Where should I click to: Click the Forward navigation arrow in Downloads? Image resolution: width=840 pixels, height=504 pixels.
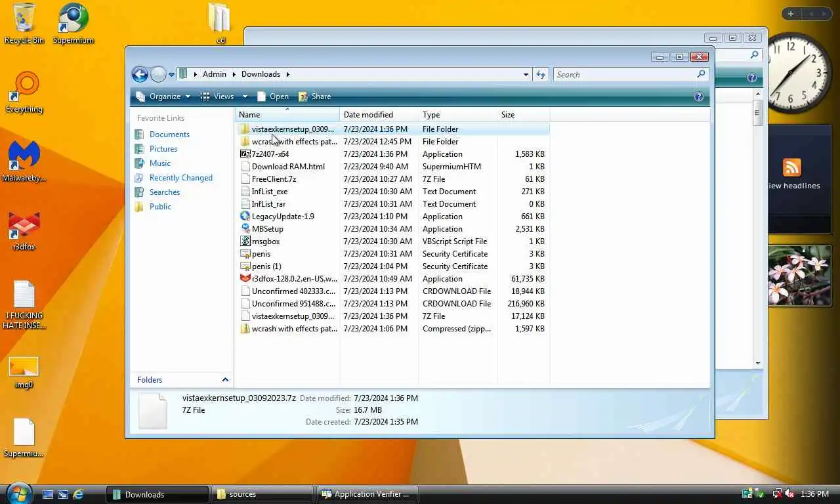158,74
